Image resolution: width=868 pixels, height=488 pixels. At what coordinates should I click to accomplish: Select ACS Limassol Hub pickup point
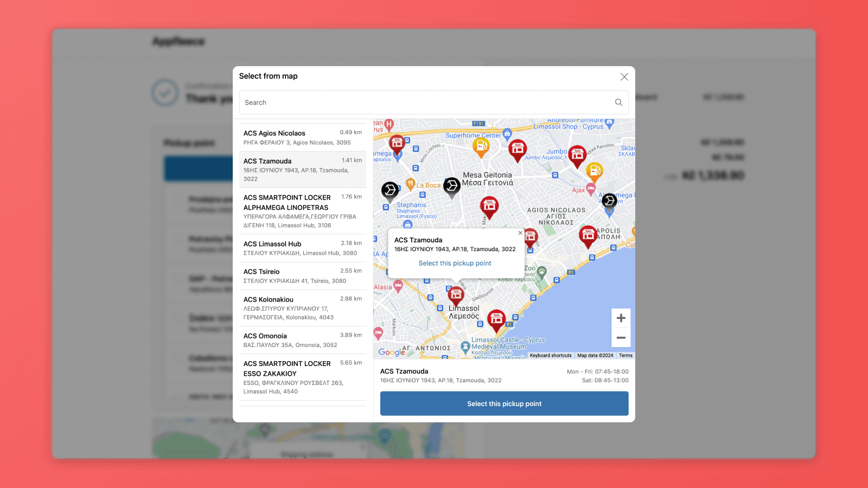(x=303, y=248)
